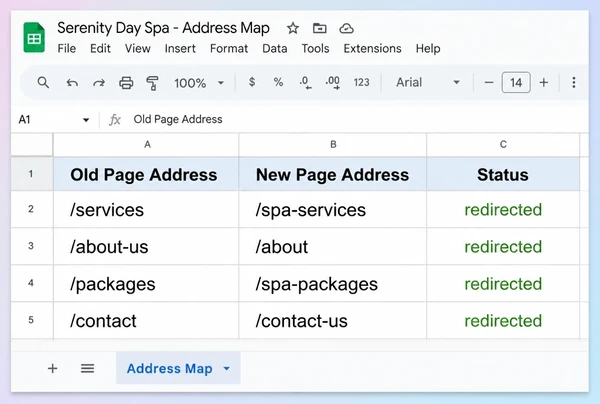Open the View menu
The width and height of the screenshot is (600, 404).
(137, 49)
